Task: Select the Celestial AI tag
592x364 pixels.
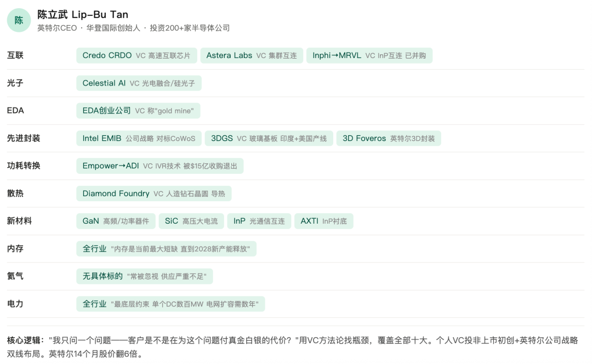Action: pyautogui.click(x=139, y=83)
